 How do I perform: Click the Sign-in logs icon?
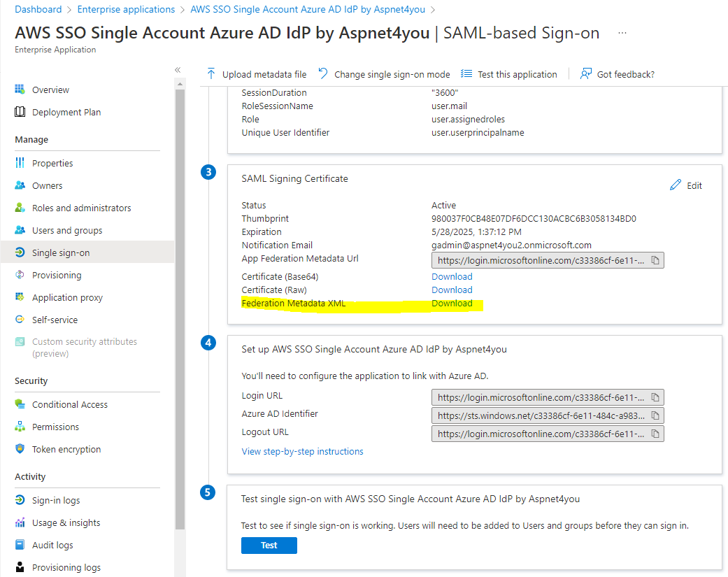20,499
